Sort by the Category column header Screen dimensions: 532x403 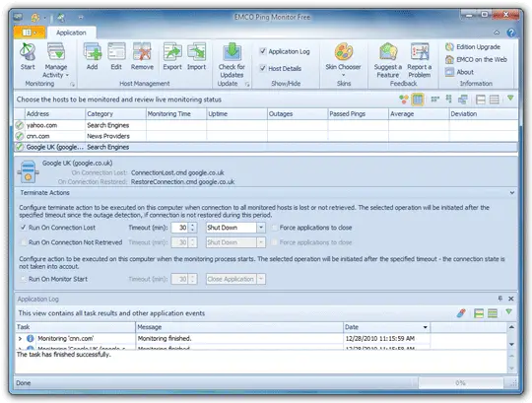[x=115, y=113]
